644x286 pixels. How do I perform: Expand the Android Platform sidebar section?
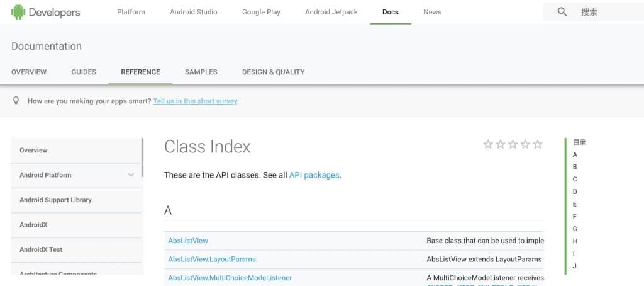click(131, 175)
